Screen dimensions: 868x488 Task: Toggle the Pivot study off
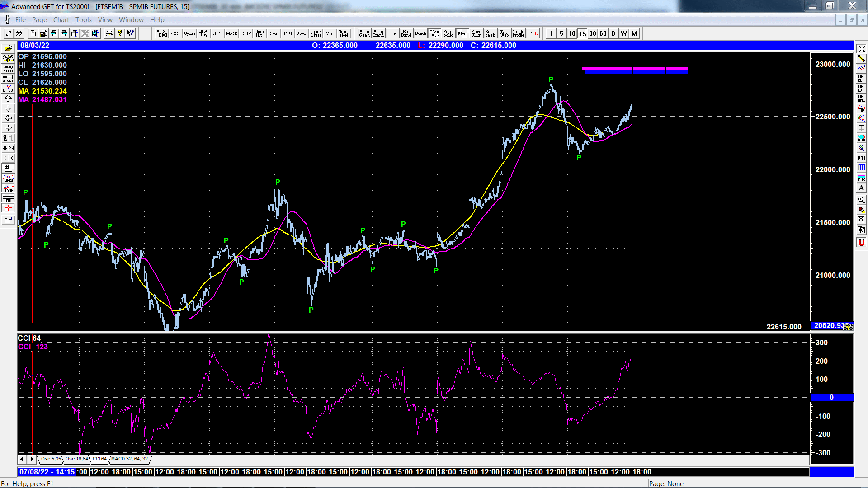[462, 33]
